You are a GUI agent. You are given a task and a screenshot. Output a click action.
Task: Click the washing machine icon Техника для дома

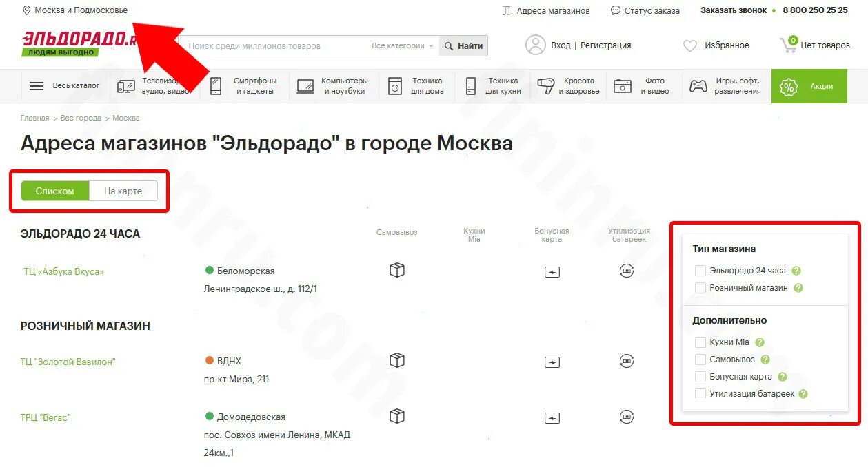[394, 86]
